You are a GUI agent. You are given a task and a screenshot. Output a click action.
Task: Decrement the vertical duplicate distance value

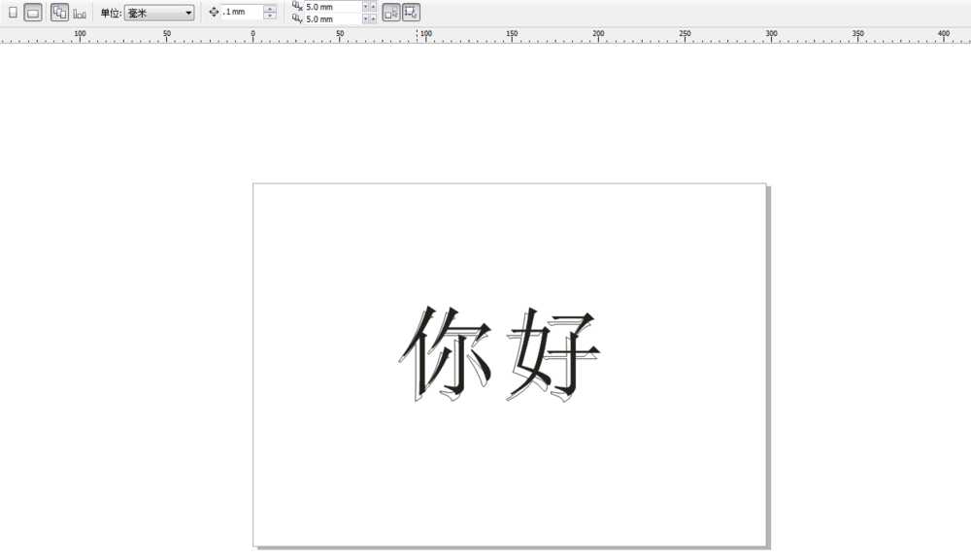[367, 20]
